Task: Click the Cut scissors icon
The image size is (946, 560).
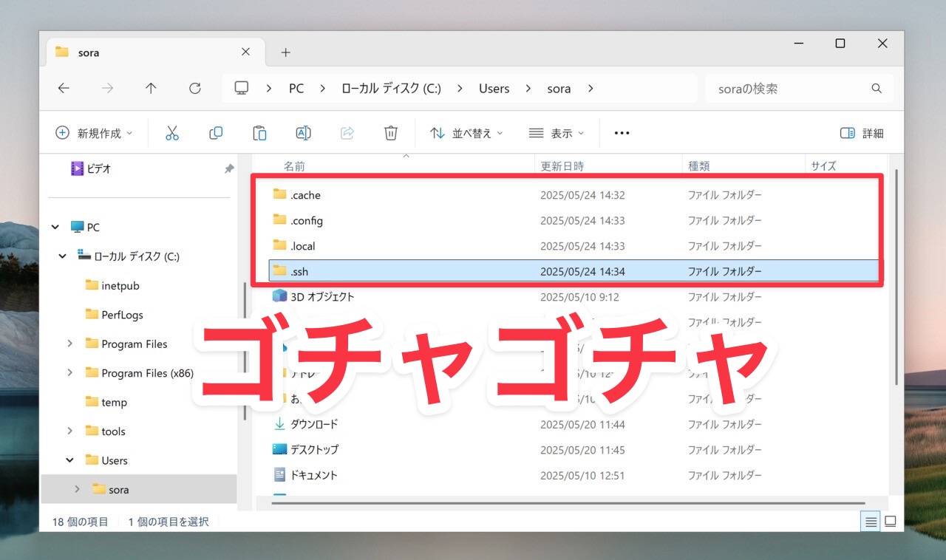Action: point(172,133)
